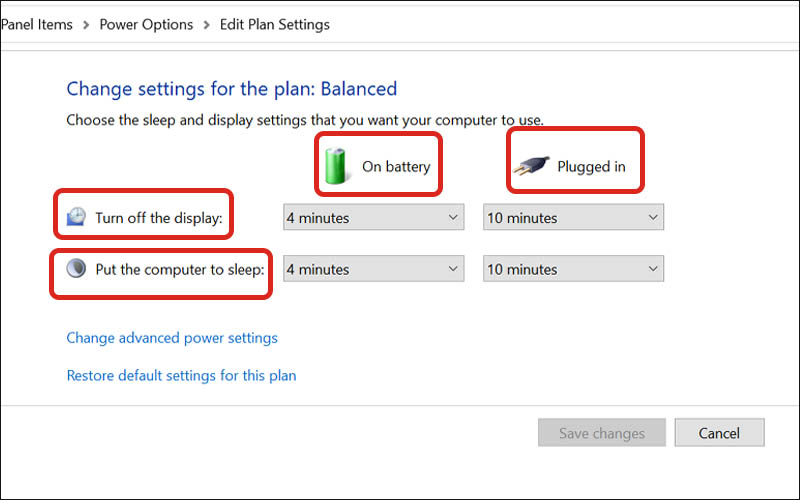The height and width of the screenshot is (500, 800).
Task: Select the Edit Plan Settings breadcrumb
Action: [274, 24]
